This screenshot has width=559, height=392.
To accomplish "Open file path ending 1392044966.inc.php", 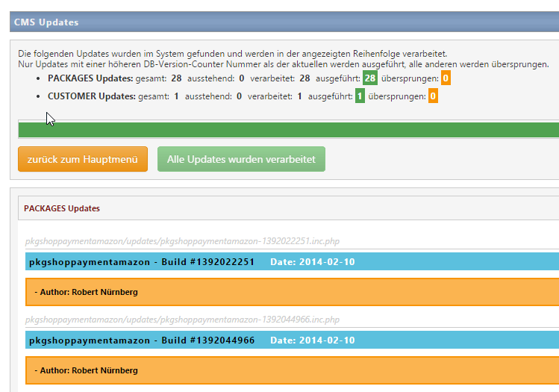I will 181,320.
